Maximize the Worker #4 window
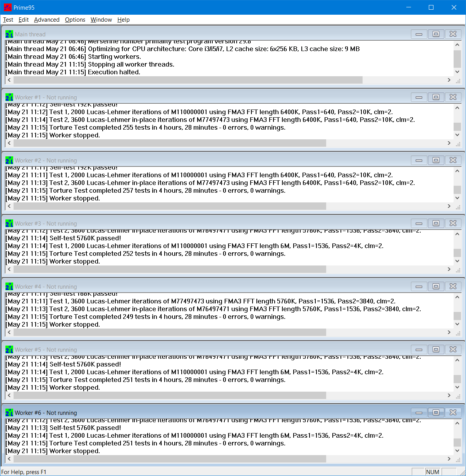 [x=436, y=286]
